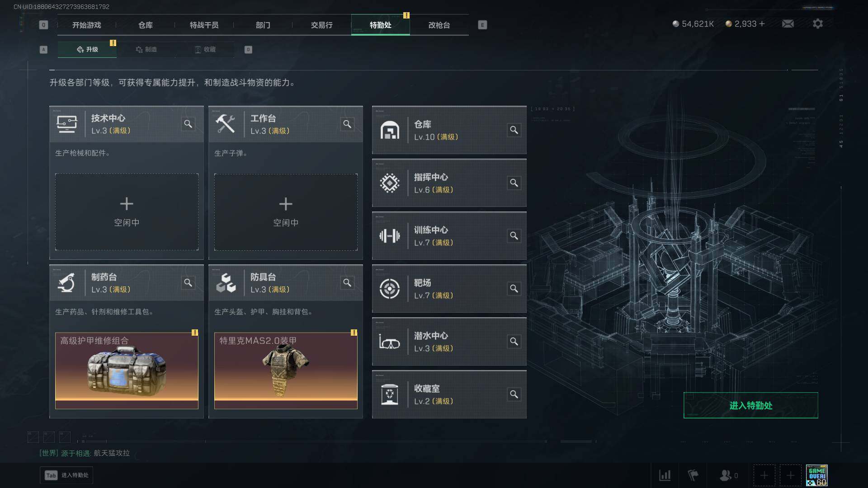The height and width of the screenshot is (488, 868).
Task: Click the first empty squad plus slot
Action: (x=764, y=475)
